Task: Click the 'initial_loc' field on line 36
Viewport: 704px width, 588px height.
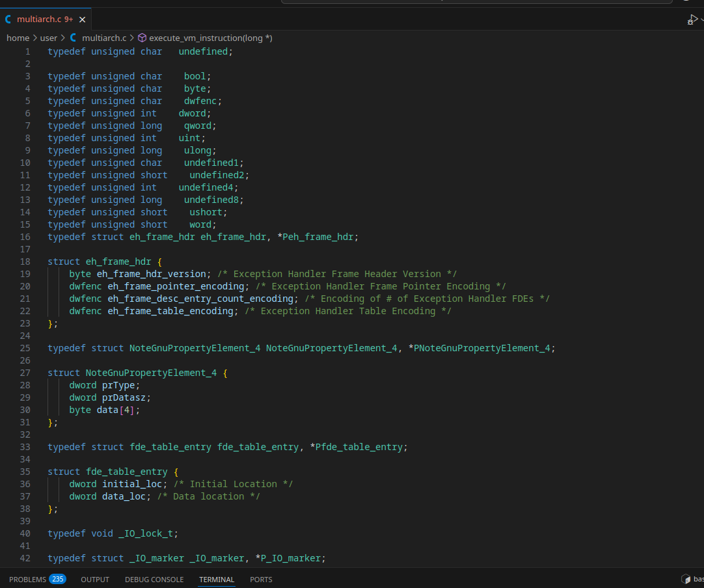Action: click(x=132, y=484)
